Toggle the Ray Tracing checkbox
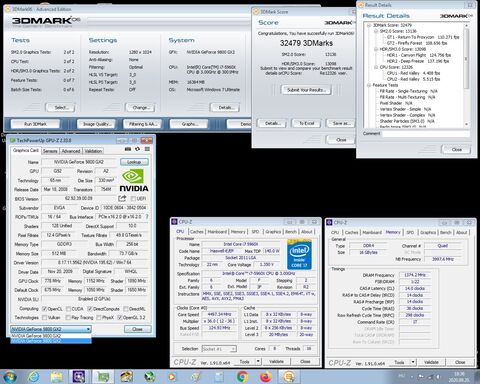480x384 pixels. click(68, 317)
